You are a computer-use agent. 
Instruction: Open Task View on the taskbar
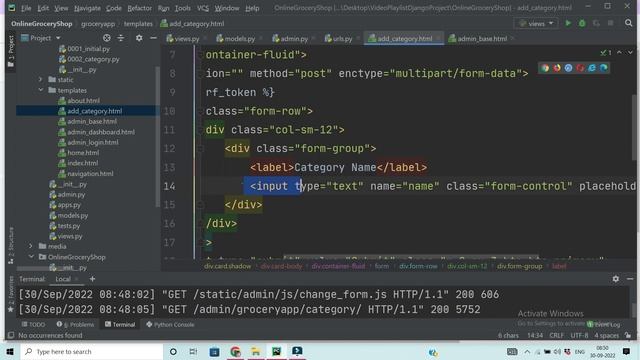(193, 351)
